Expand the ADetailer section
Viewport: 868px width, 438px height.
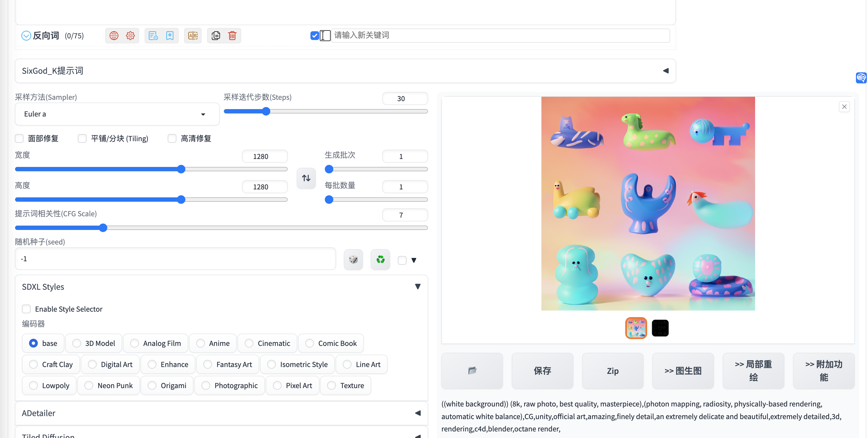pos(418,413)
